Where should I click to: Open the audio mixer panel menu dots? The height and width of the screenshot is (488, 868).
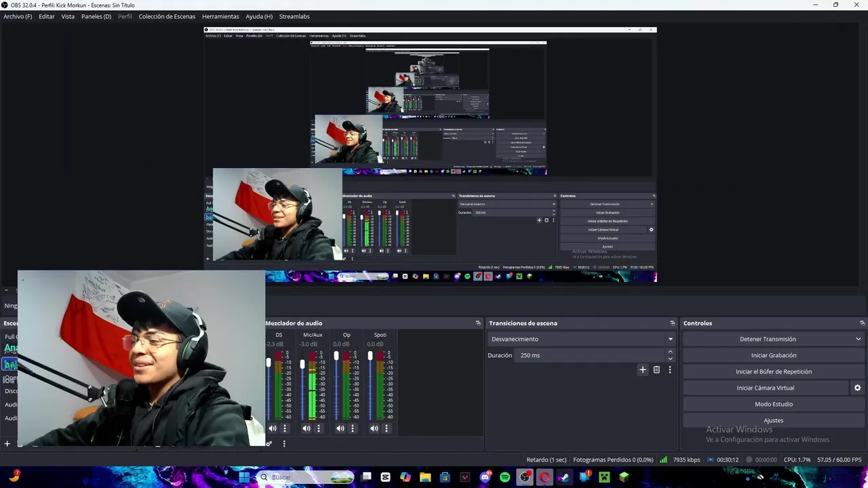284,444
